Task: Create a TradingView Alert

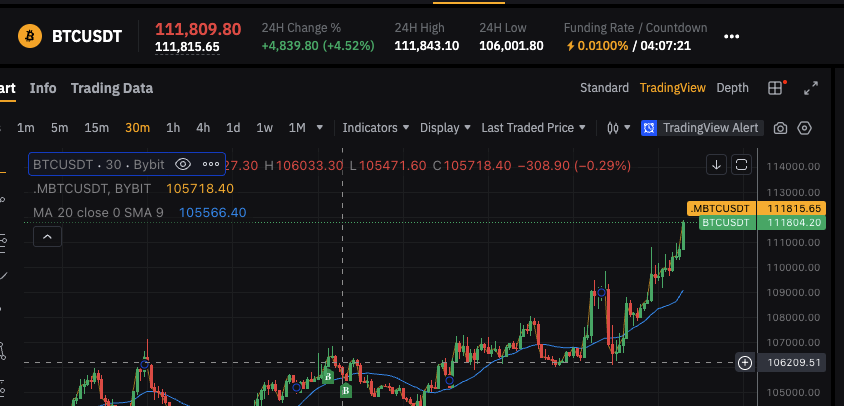Action: (x=702, y=128)
